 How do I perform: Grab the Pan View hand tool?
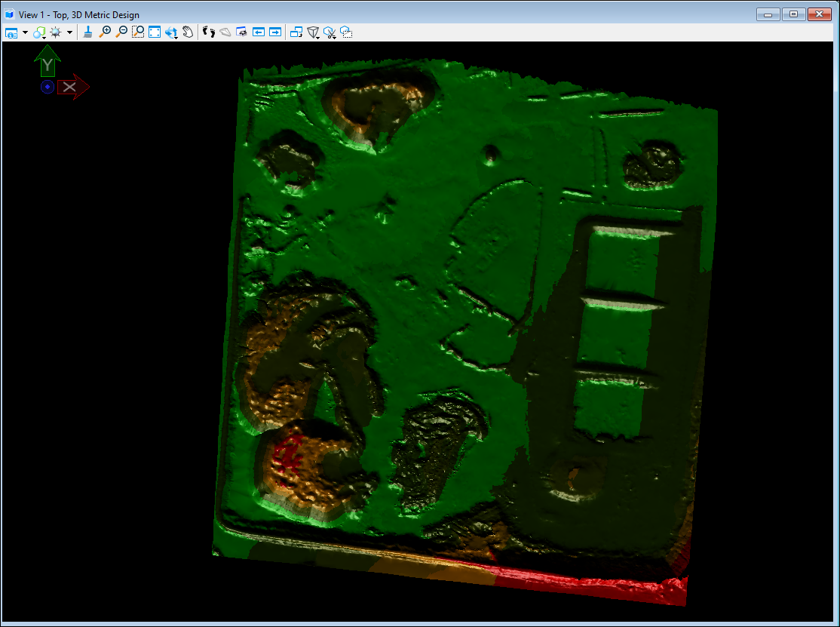[188, 32]
